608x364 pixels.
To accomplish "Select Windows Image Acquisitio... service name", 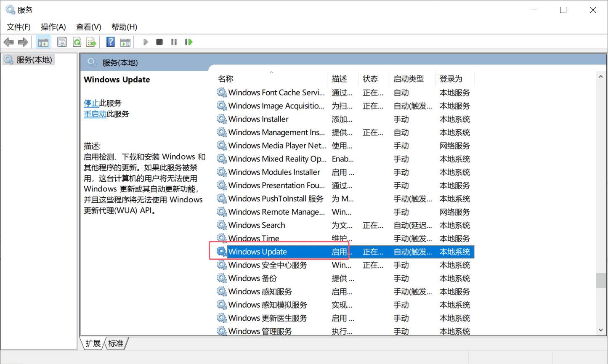I will (x=276, y=106).
